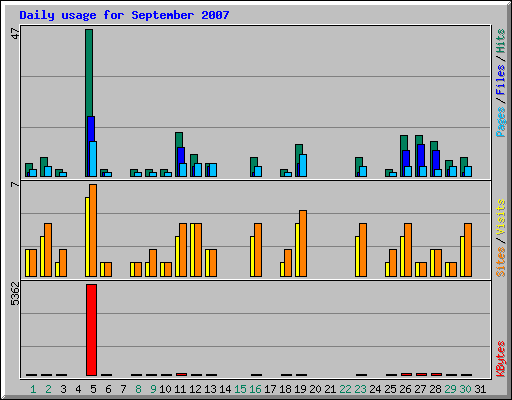The height and width of the screenshot is (400, 512).
Task: Click day label "25" on the x-axis
Action: (x=390, y=389)
